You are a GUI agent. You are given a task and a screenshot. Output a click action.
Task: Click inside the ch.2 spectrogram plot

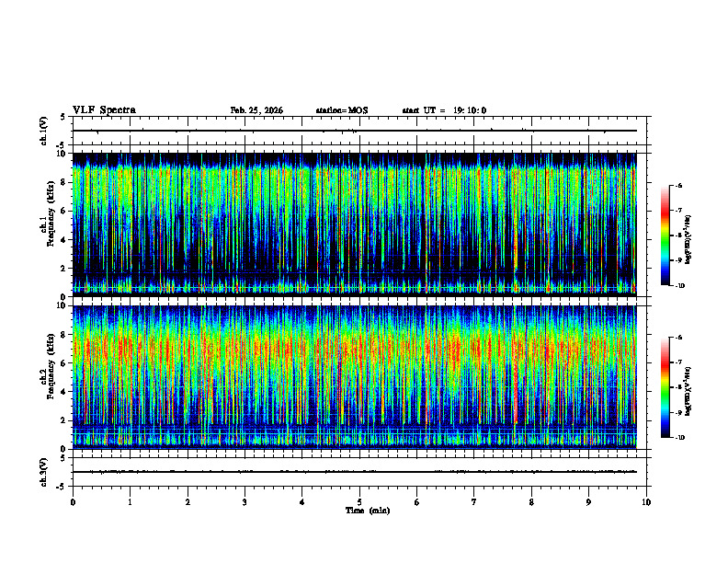coord(355,377)
